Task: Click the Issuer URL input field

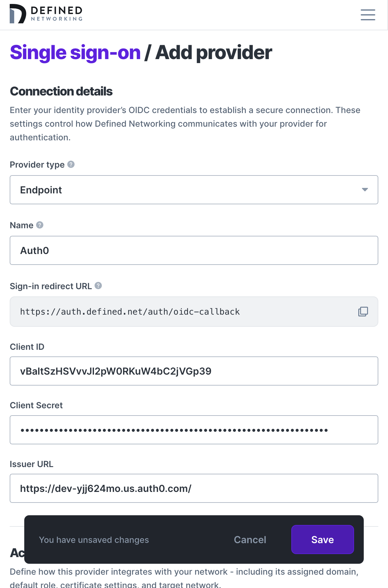Action: pyautogui.click(x=194, y=488)
